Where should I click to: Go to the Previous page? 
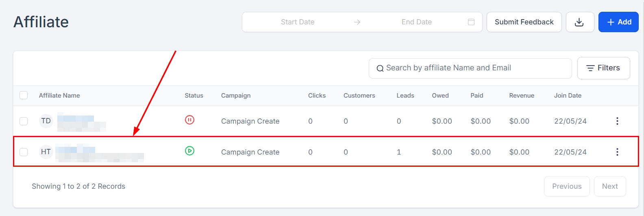(566, 186)
